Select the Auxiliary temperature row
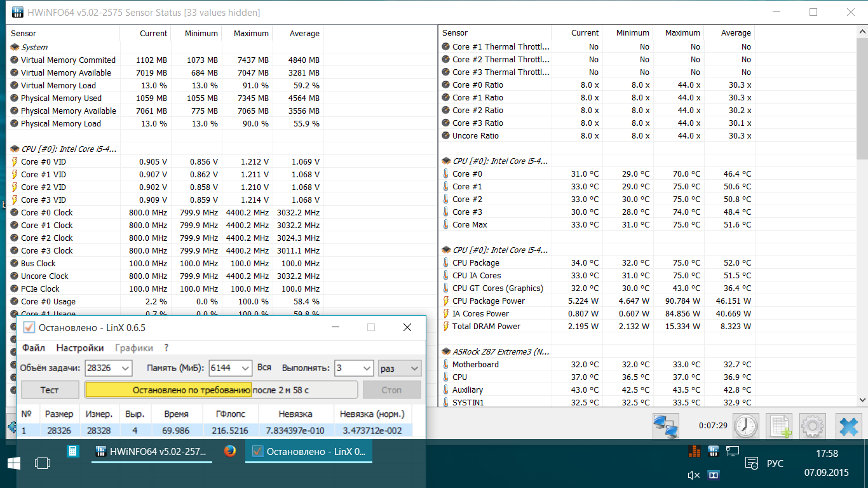The image size is (868, 488). click(x=597, y=390)
